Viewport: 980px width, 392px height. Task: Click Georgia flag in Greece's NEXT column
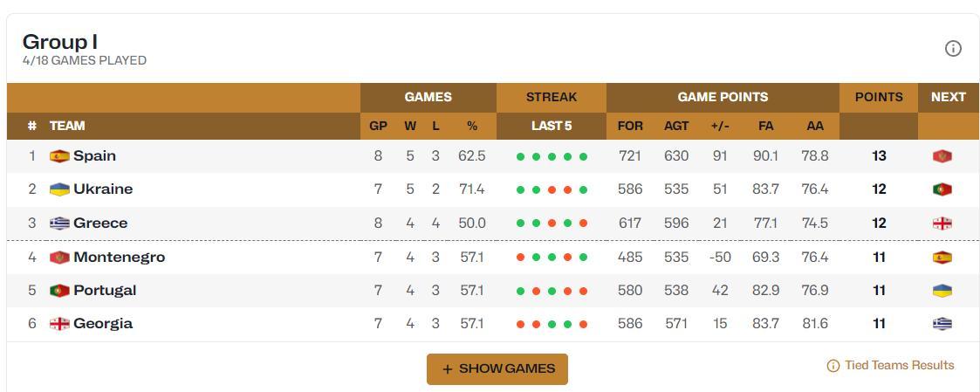(942, 224)
